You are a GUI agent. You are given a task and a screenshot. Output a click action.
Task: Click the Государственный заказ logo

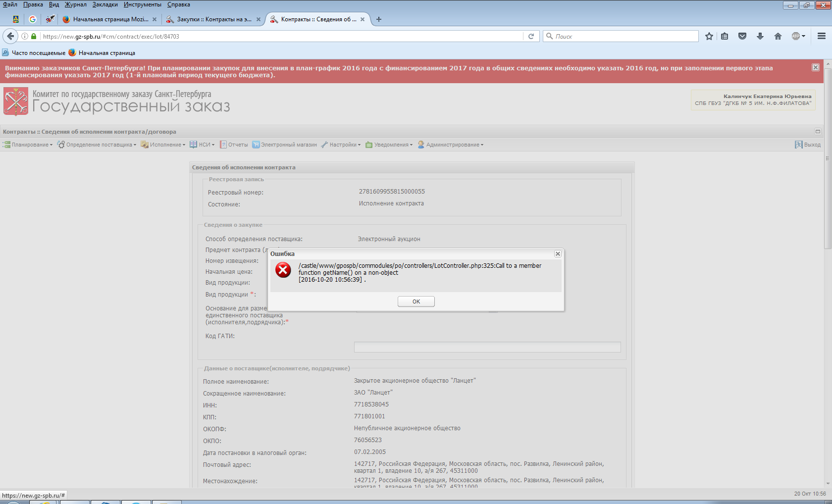(117, 101)
